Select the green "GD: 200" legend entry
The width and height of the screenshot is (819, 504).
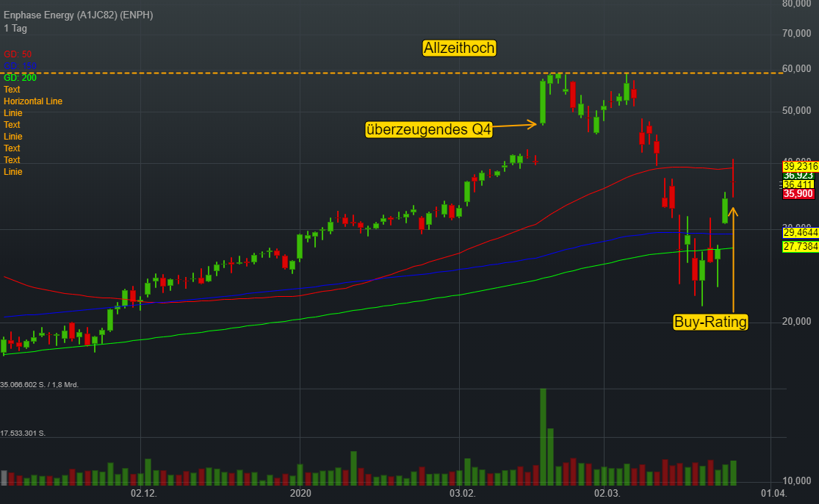20,78
